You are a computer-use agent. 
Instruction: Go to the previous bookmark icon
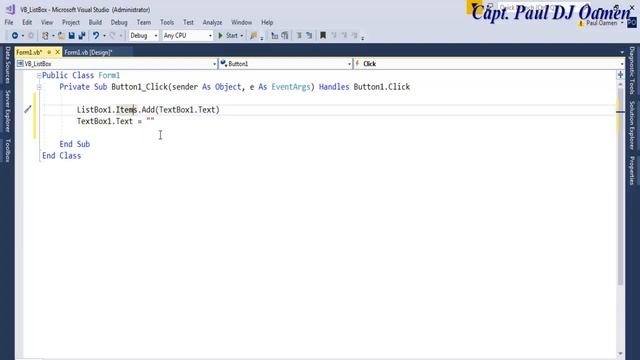tap(334, 36)
